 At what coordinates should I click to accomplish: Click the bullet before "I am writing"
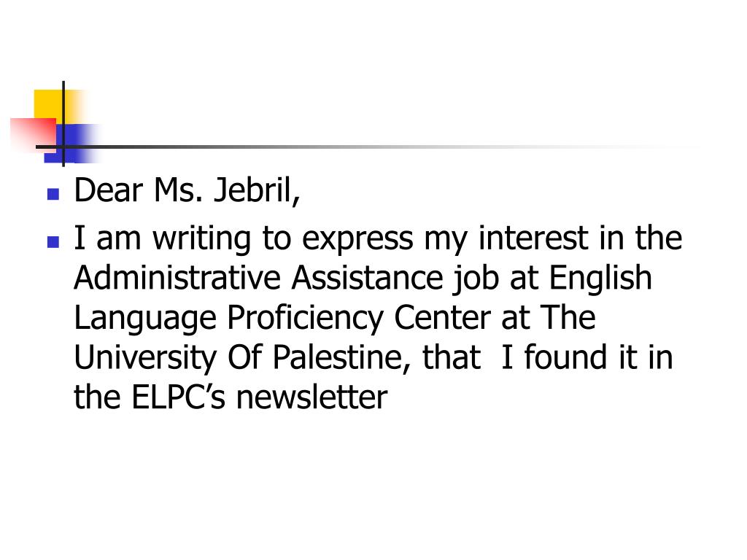(53, 242)
